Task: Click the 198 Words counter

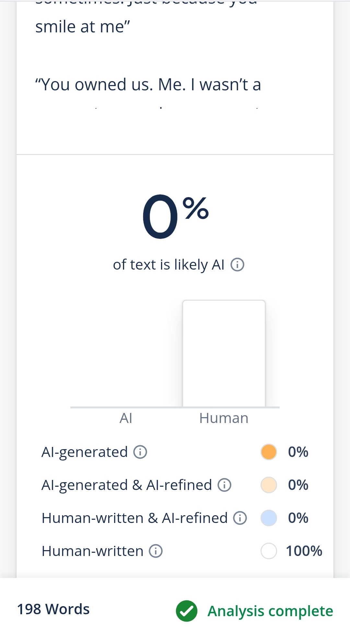Action: [x=53, y=609]
